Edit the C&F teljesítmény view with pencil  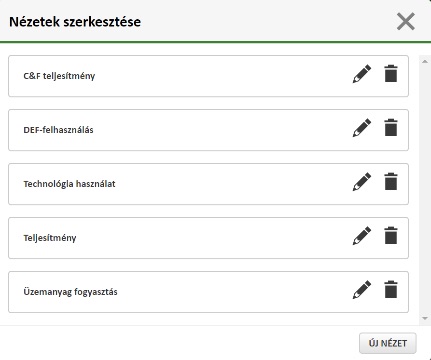(362, 74)
